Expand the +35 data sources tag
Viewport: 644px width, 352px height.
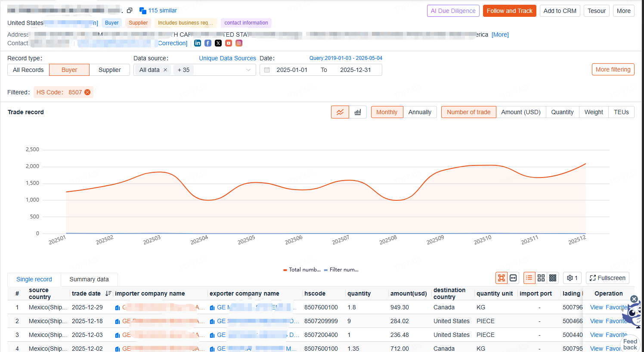[x=183, y=70]
